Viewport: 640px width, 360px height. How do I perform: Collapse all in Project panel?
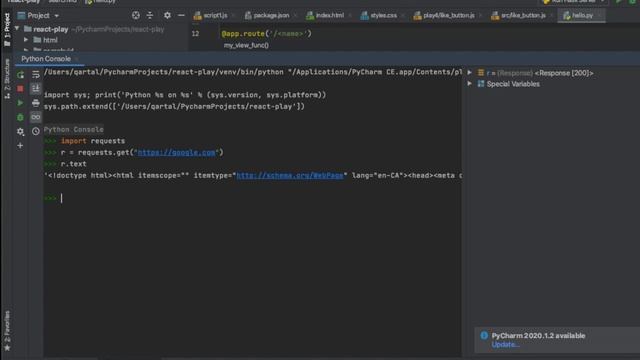150,16
